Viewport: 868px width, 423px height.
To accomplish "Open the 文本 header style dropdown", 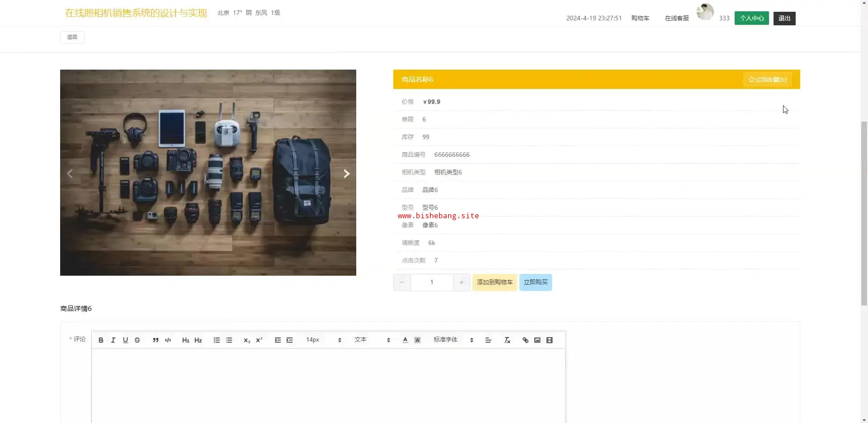I will click(x=372, y=340).
